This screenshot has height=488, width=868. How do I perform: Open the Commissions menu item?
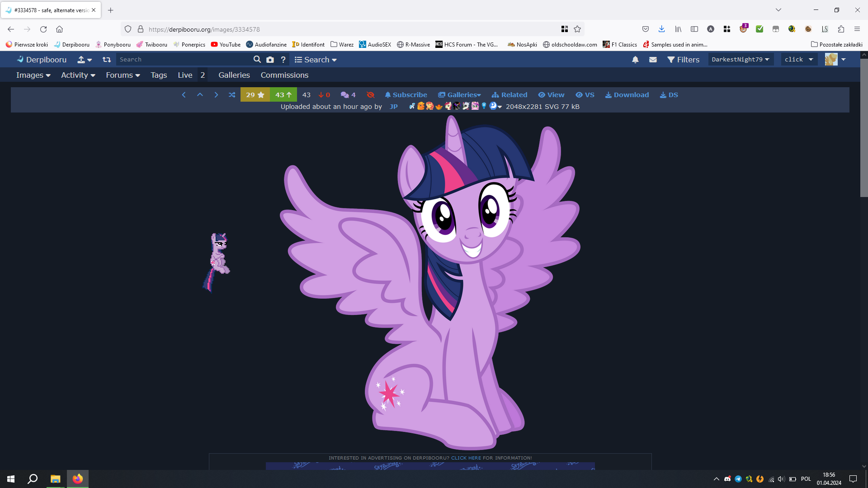[x=284, y=75]
